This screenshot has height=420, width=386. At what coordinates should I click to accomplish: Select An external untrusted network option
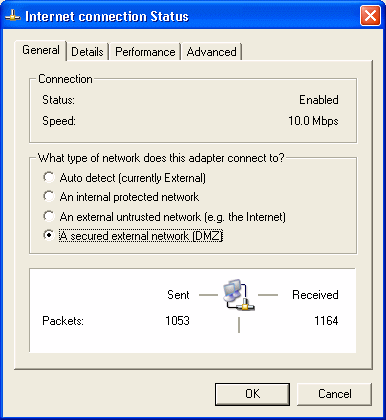(164, 217)
